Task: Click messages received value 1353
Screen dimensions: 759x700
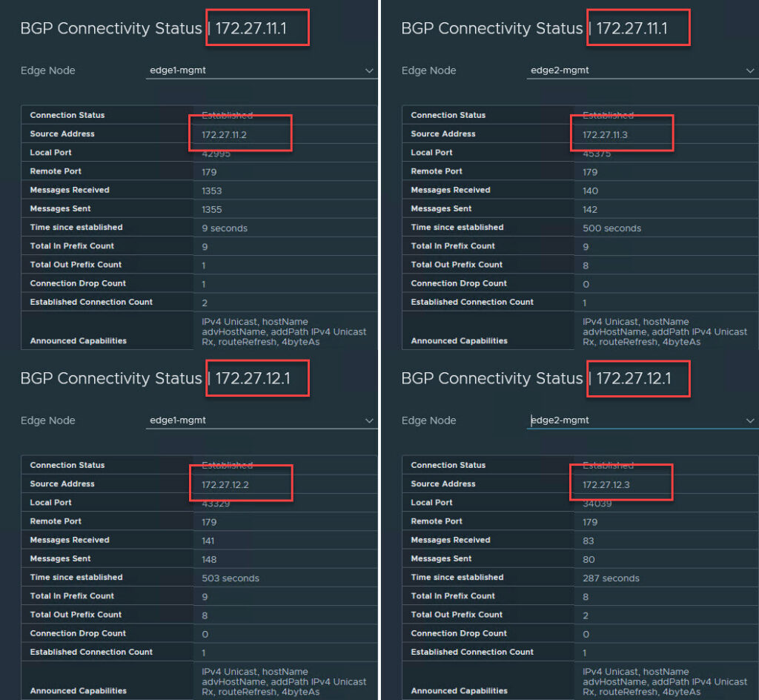Action: 212,191
